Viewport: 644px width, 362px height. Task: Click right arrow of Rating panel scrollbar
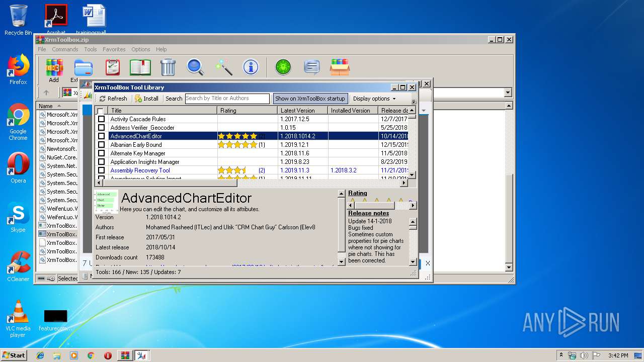[x=413, y=205]
